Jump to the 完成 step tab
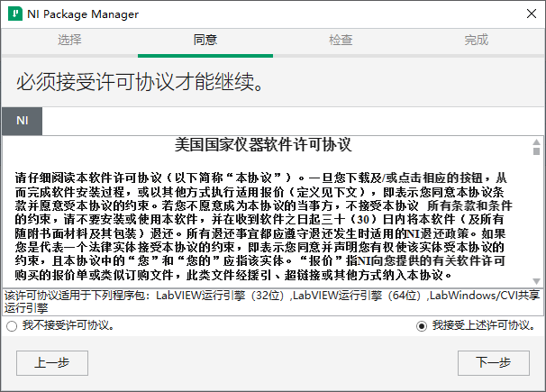This screenshot has width=546, height=392. click(x=477, y=41)
